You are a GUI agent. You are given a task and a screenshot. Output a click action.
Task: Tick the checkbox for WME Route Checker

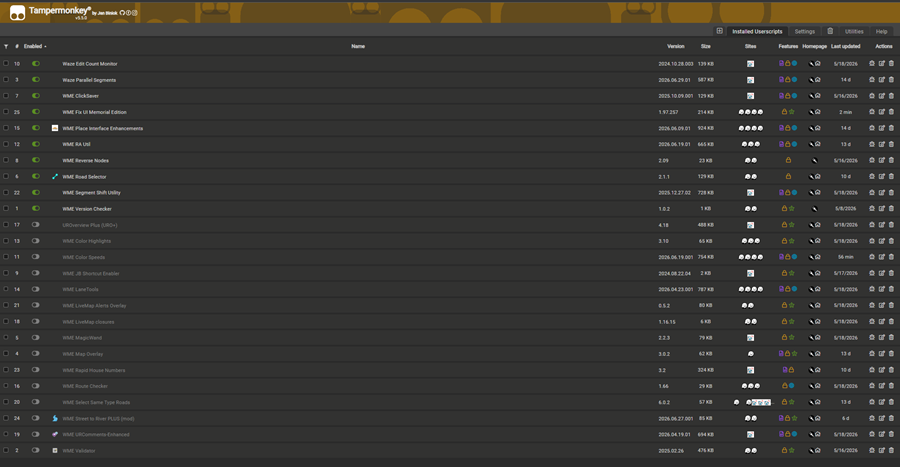click(x=6, y=386)
